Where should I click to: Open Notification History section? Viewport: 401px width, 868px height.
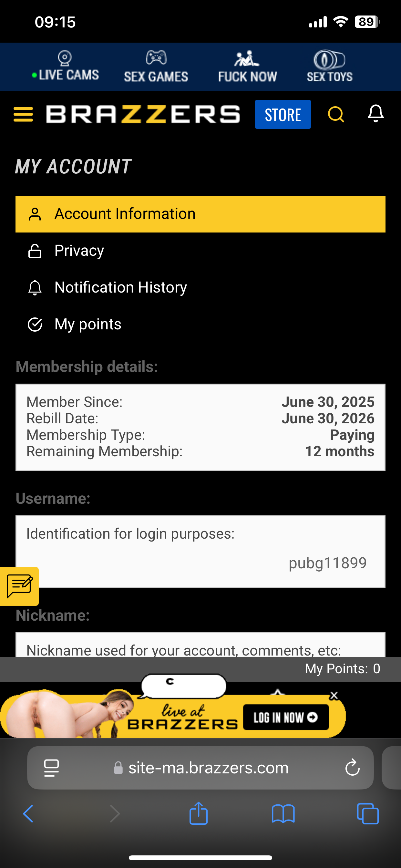tap(120, 287)
